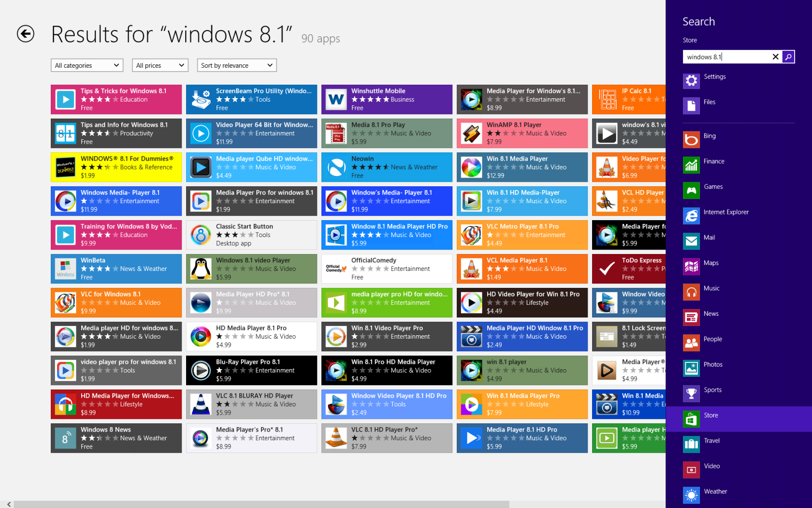
Task: Click the scrollbar left arrow
Action: pyautogui.click(x=9, y=504)
